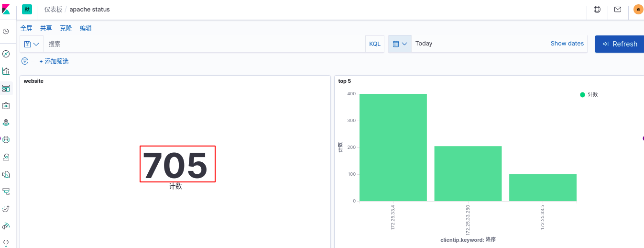Click the green space avatar 默
The height and width of the screenshot is (248, 644).
(x=27, y=9)
